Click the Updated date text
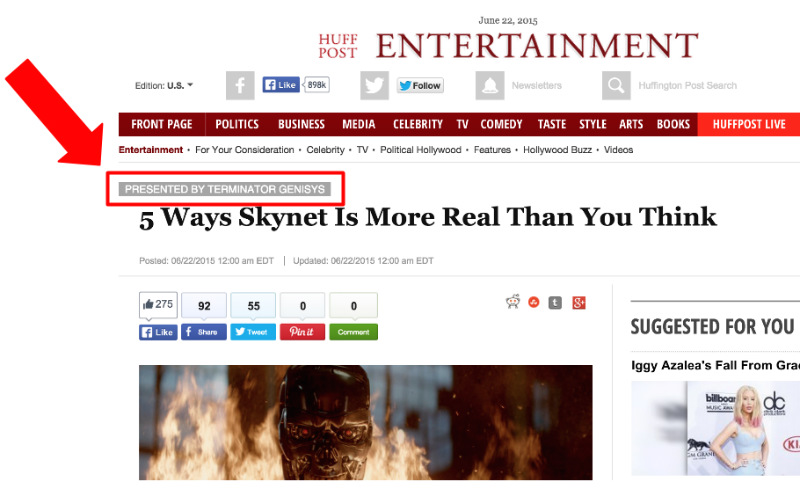Screen dimensions: 800x504 click(363, 261)
